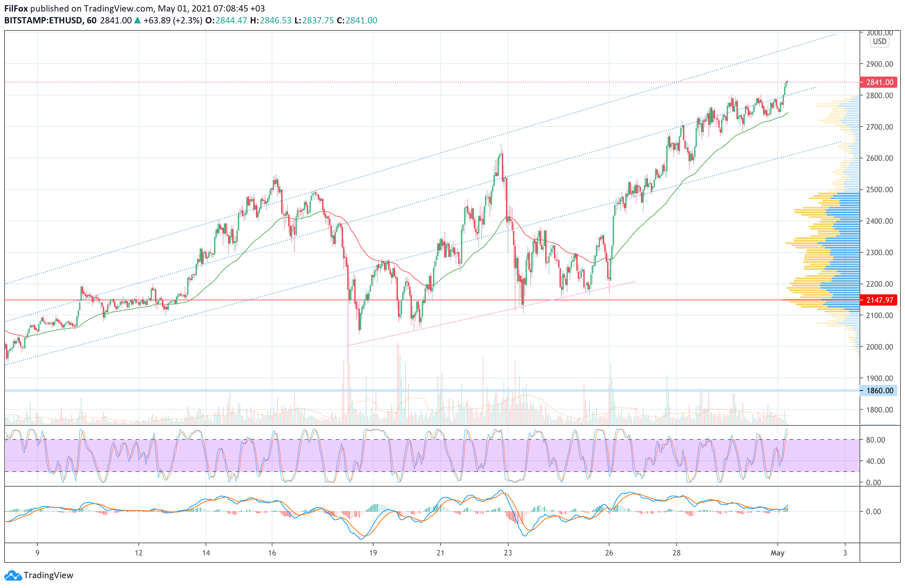The width and height of the screenshot is (905, 588).
Task: Click the red 2841.00 current price tag
Action: (879, 82)
